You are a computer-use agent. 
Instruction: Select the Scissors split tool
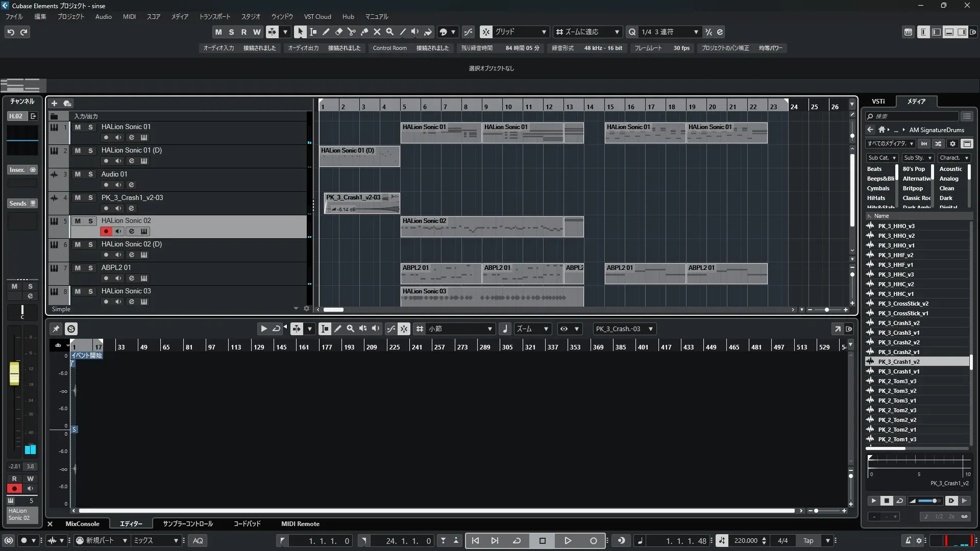pos(351,32)
